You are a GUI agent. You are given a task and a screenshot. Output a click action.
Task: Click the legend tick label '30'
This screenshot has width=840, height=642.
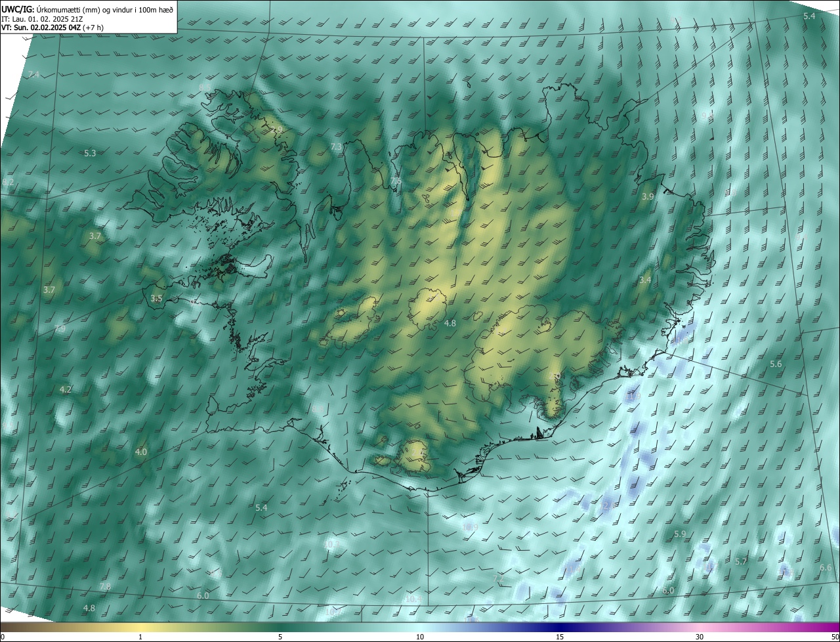click(x=700, y=637)
